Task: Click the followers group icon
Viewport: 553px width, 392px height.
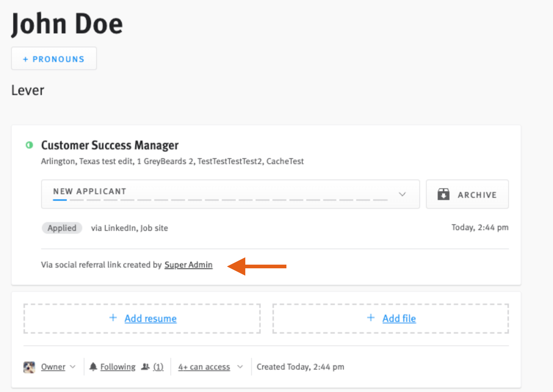Action: 146,366
